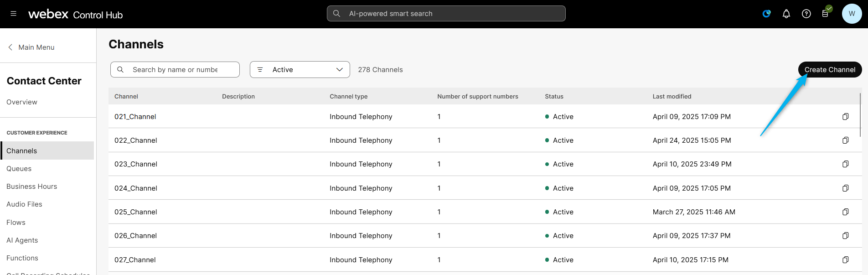Open Business Hours in sidebar
This screenshot has height=275, width=868.
32,187
